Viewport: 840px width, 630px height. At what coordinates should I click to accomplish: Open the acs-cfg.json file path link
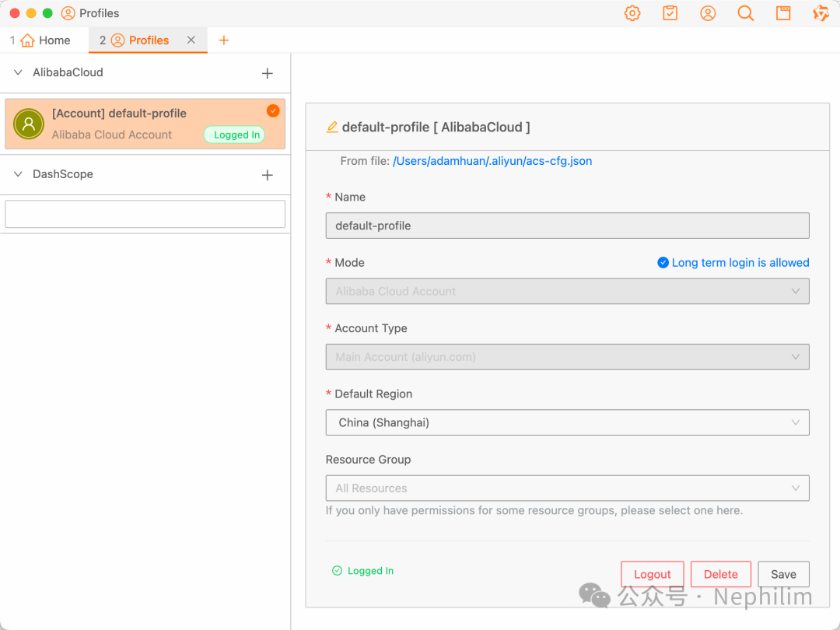[492, 161]
